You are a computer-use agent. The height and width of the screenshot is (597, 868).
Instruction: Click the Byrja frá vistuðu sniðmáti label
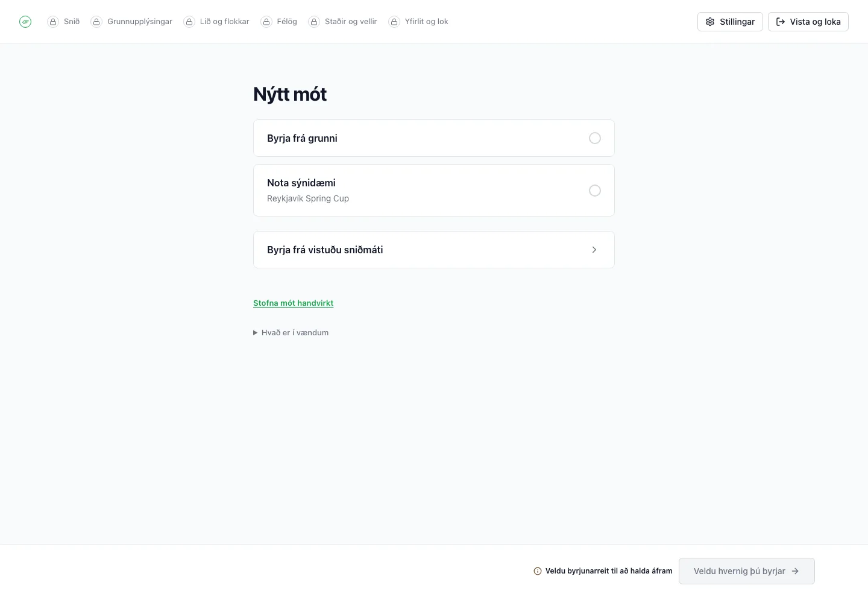pyautogui.click(x=325, y=250)
